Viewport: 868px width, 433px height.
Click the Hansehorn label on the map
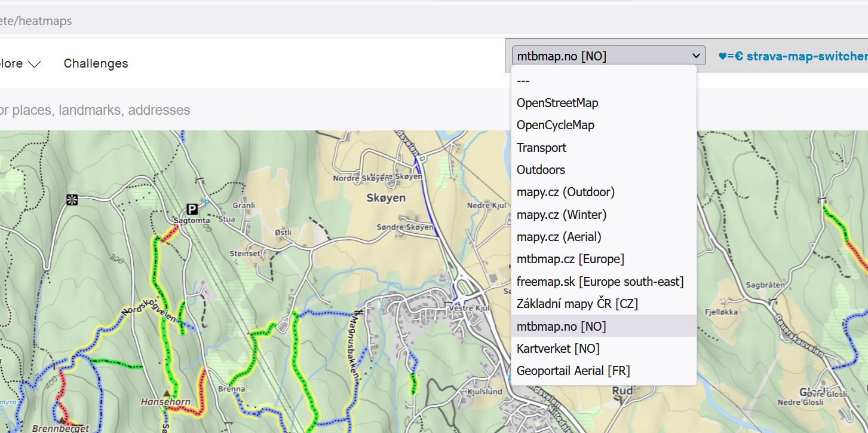tap(165, 402)
